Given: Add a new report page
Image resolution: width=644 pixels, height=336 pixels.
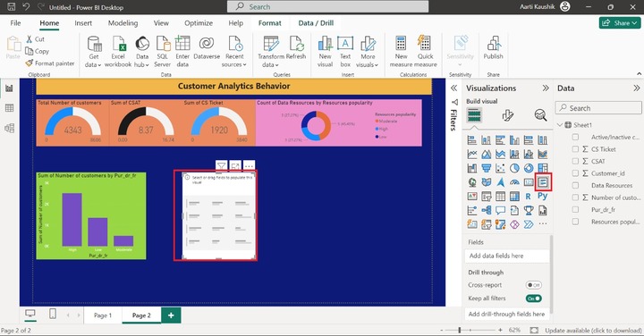Looking at the screenshot, I should [171, 315].
